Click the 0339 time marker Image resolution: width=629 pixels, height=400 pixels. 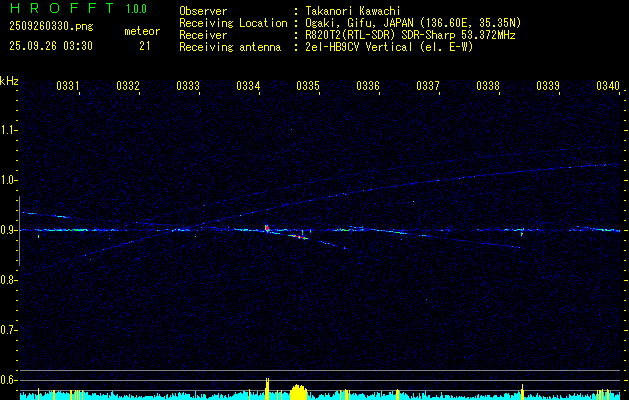tap(548, 85)
